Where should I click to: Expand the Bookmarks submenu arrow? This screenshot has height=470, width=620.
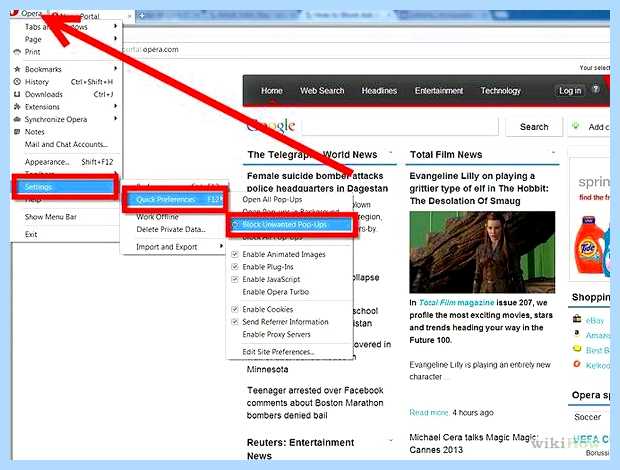pos(115,69)
